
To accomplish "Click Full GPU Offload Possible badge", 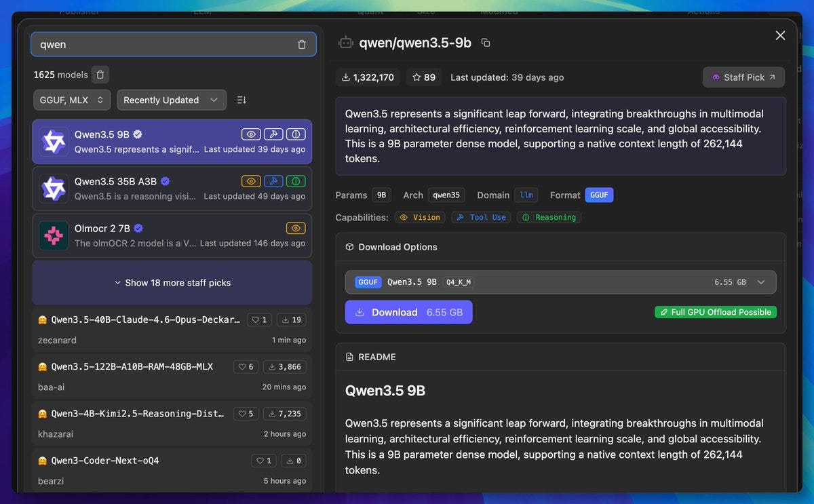I will click(x=716, y=312).
